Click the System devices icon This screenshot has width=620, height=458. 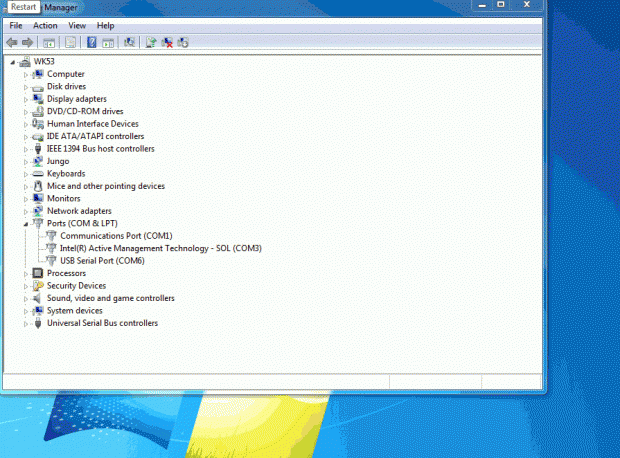click(x=38, y=310)
